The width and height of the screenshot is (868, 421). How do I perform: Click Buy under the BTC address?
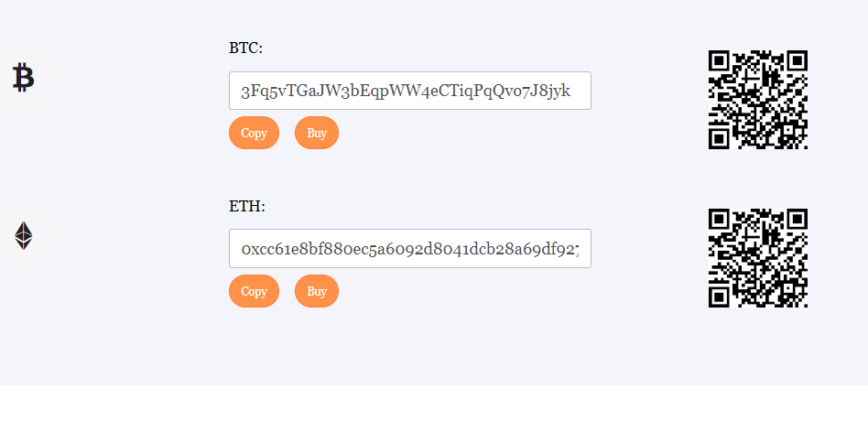pos(317,133)
